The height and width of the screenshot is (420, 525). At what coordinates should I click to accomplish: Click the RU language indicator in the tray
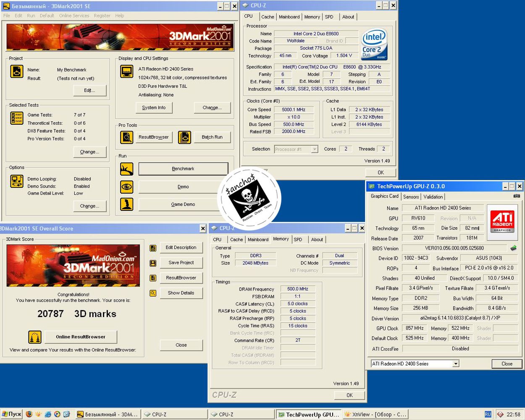point(488,414)
